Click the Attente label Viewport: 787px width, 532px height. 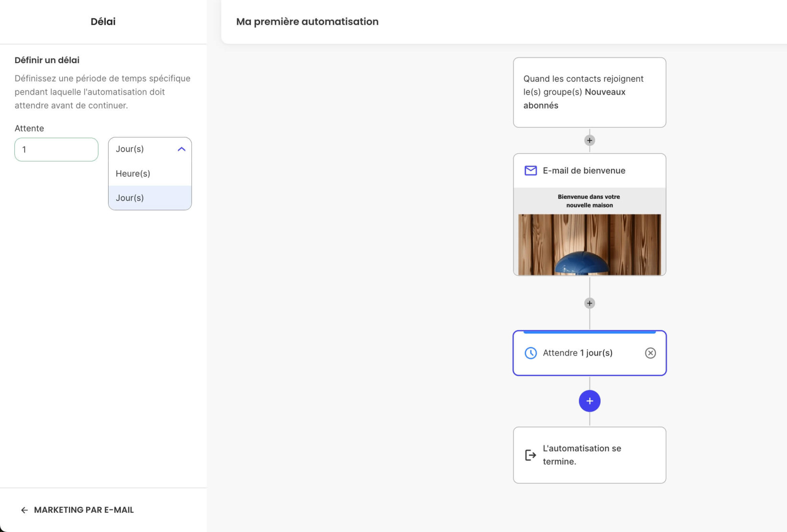[29, 128]
